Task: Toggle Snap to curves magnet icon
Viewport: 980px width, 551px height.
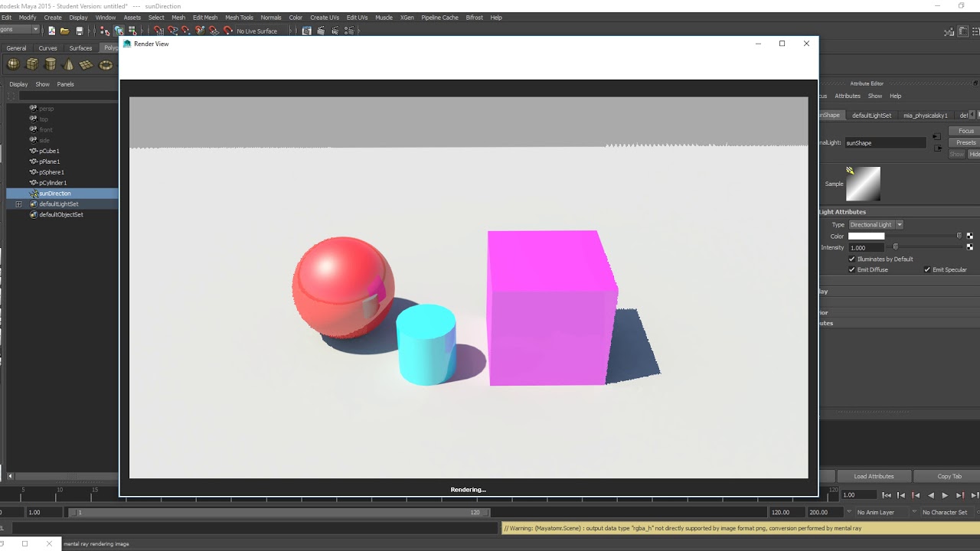Action: point(172,31)
